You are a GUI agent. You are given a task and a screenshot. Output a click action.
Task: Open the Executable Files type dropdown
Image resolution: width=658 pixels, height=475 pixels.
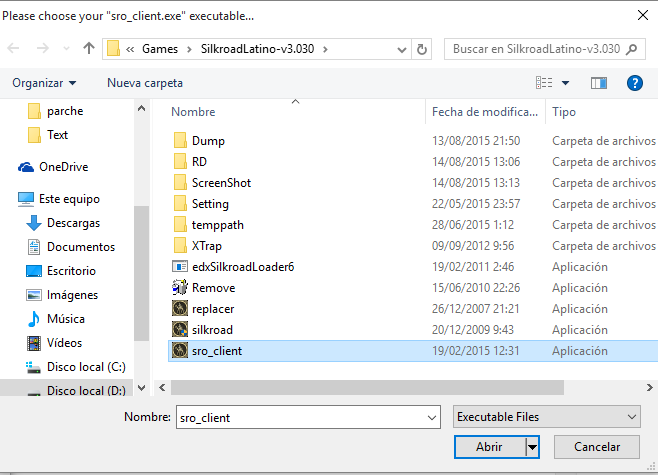(x=546, y=417)
